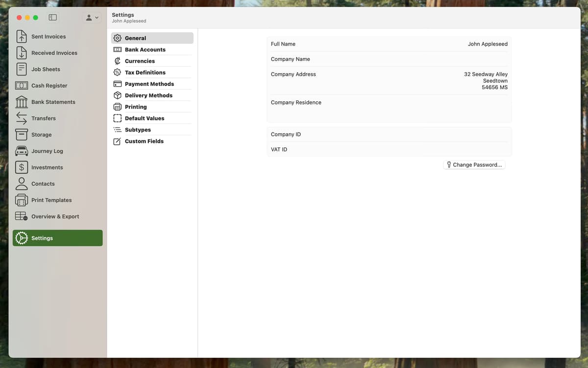Image resolution: width=588 pixels, height=368 pixels.
Task: Switch to Bank Accounts settings
Action: coord(145,50)
